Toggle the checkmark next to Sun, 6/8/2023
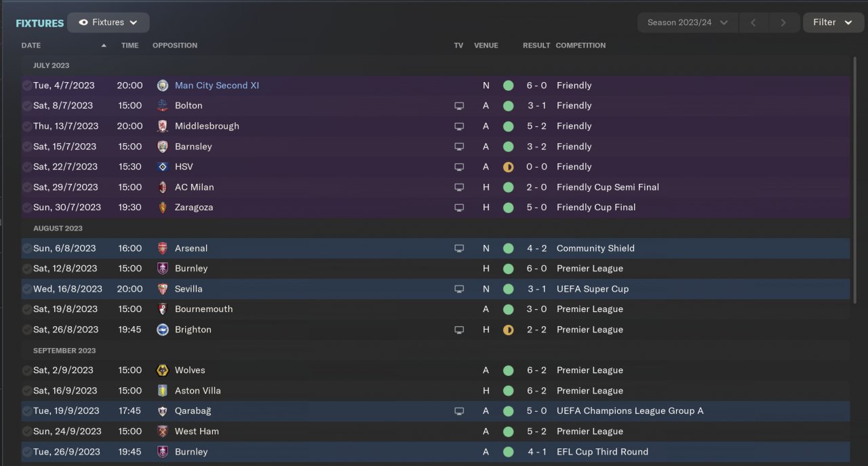The width and height of the screenshot is (868, 466). [26, 248]
